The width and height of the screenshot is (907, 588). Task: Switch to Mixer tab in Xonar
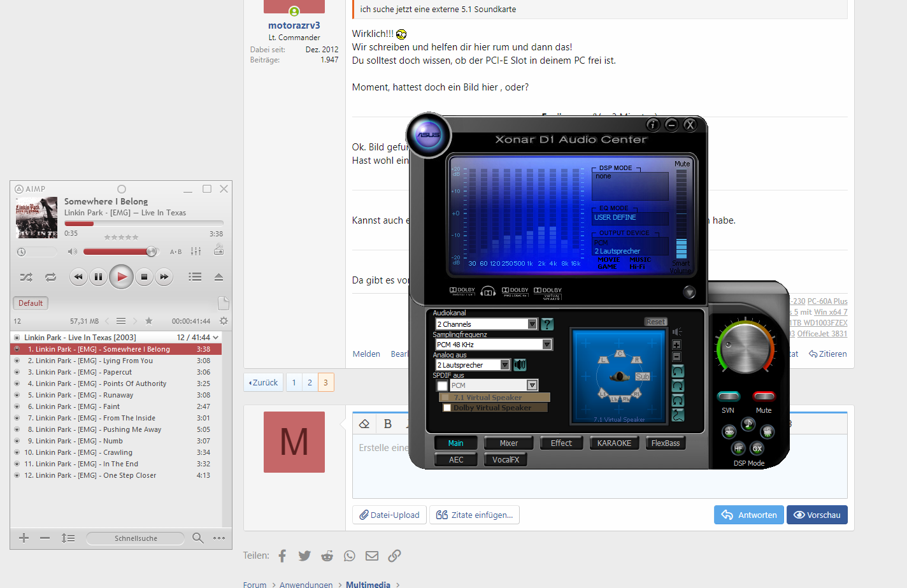[x=508, y=443]
